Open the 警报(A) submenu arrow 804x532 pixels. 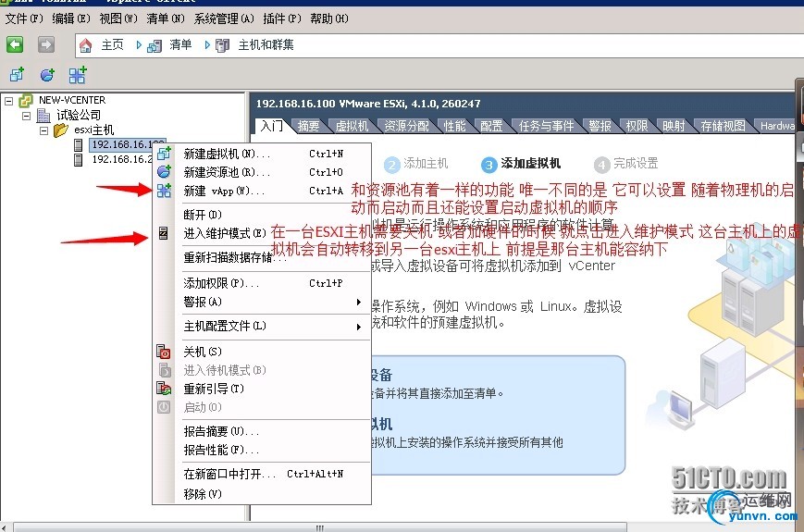coord(359,303)
